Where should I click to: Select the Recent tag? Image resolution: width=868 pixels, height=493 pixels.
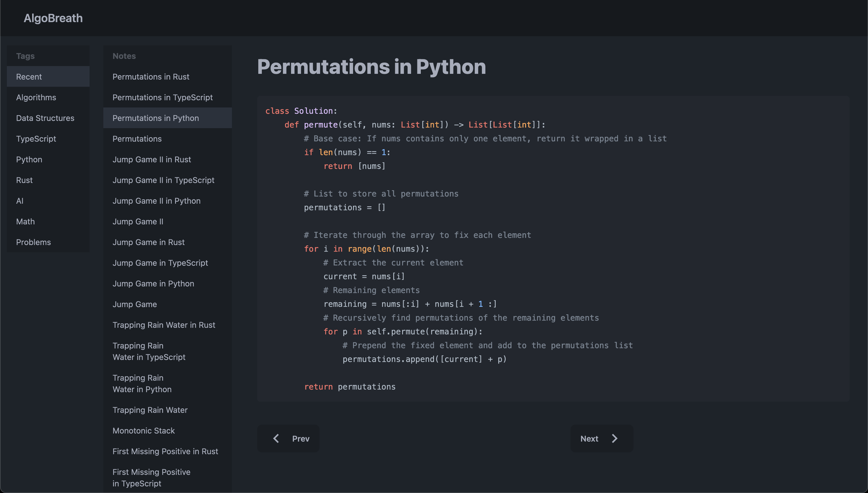(x=29, y=76)
